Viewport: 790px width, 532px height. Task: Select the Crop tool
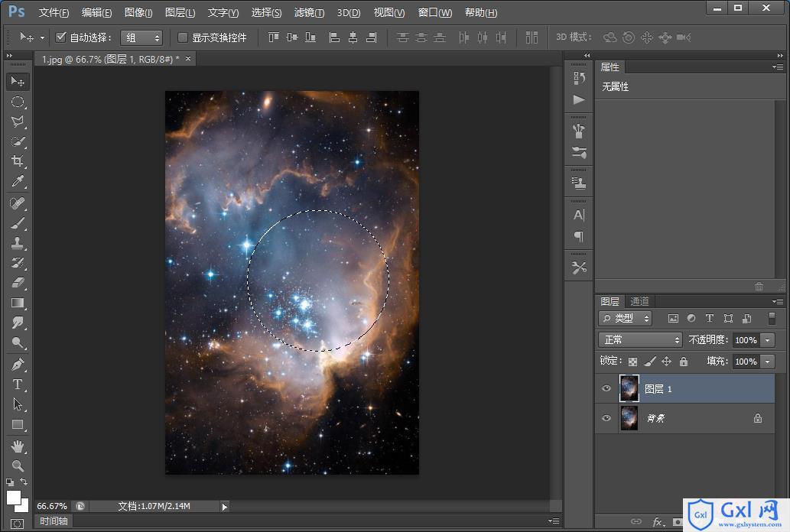pyautogui.click(x=18, y=161)
